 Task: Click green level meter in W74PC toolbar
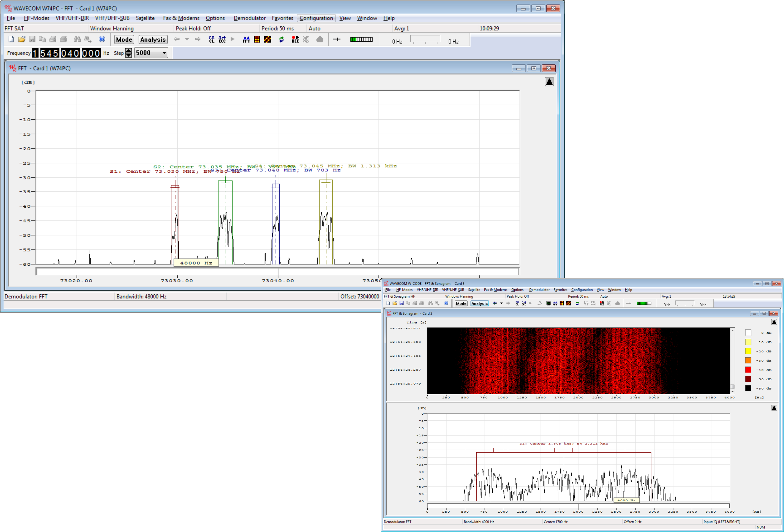point(361,40)
